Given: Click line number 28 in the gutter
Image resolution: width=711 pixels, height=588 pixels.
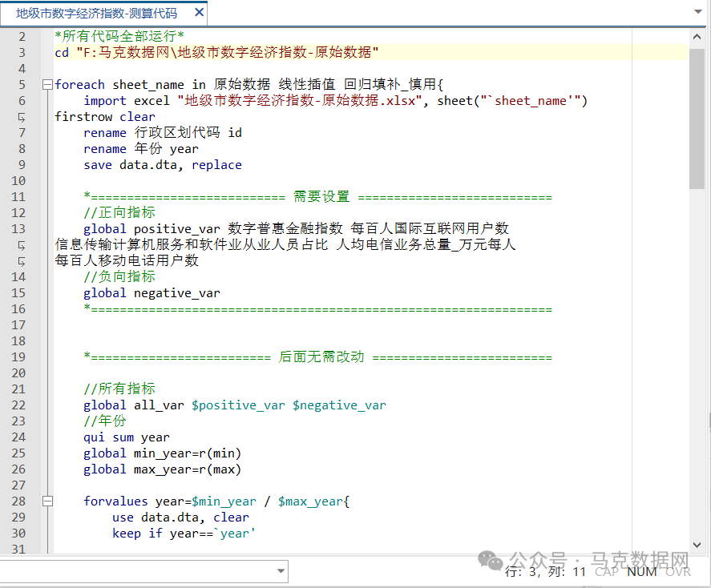Looking at the screenshot, I should [x=18, y=501].
